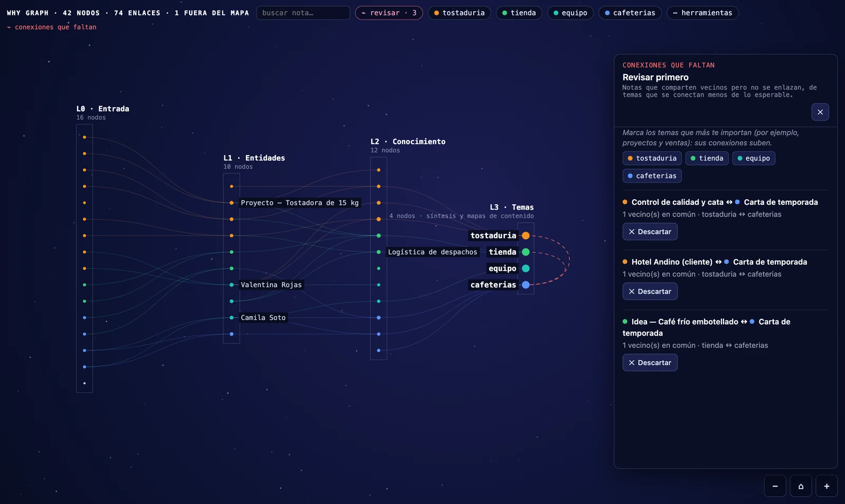Click the search box 'buscar nota…'
Image resolution: width=845 pixels, height=504 pixels.
303,13
